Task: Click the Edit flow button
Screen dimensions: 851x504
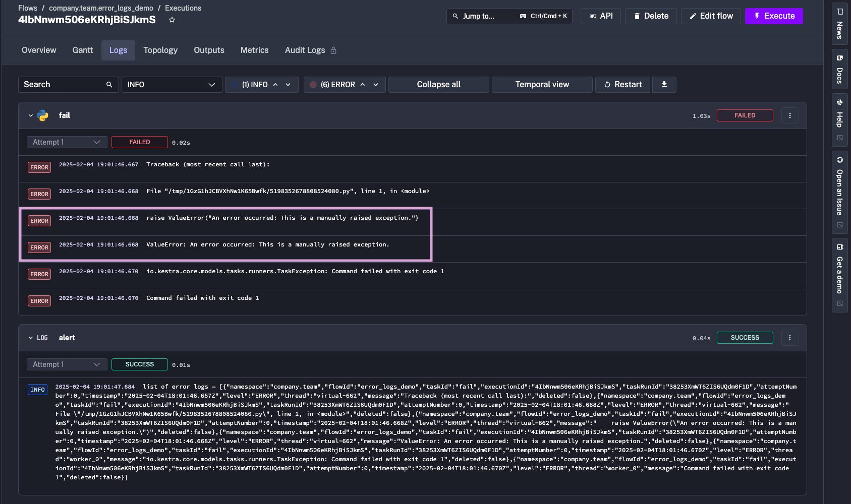Action: click(x=711, y=16)
